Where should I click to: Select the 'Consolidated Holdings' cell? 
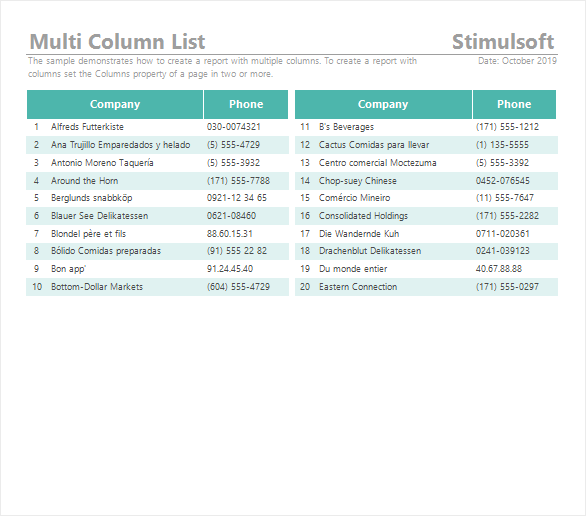coord(363,216)
